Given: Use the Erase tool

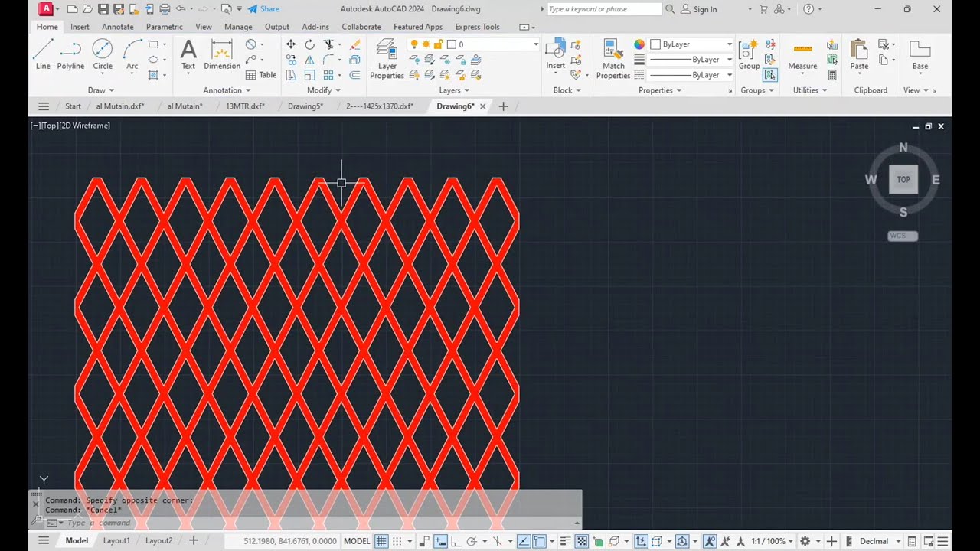Looking at the screenshot, I should click(354, 44).
